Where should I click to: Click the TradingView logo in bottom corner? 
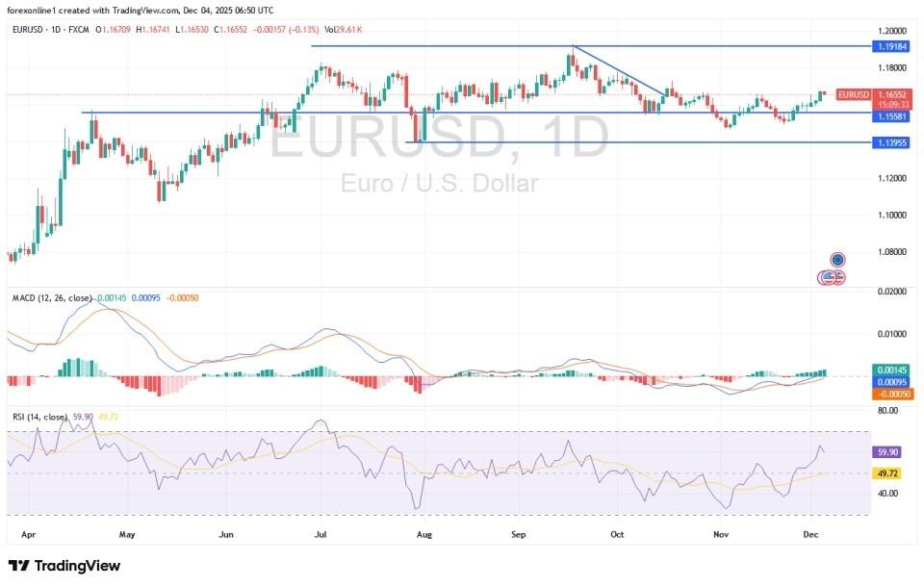pos(64,566)
